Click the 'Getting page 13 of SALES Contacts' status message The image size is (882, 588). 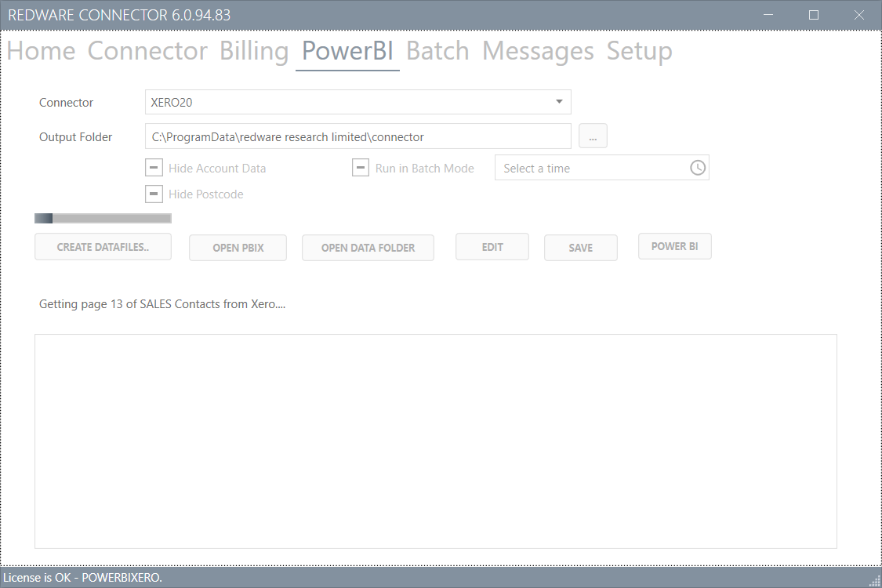pos(162,304)
